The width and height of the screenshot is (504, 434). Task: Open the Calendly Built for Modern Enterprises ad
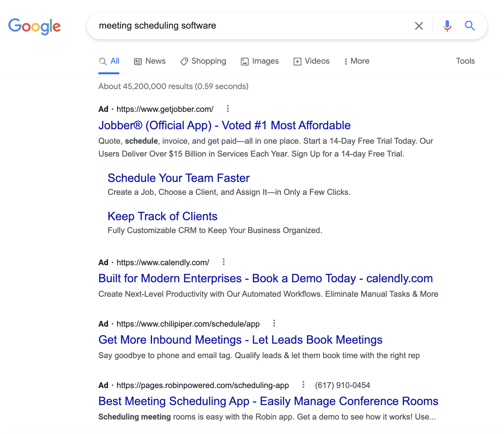(265, 278)
